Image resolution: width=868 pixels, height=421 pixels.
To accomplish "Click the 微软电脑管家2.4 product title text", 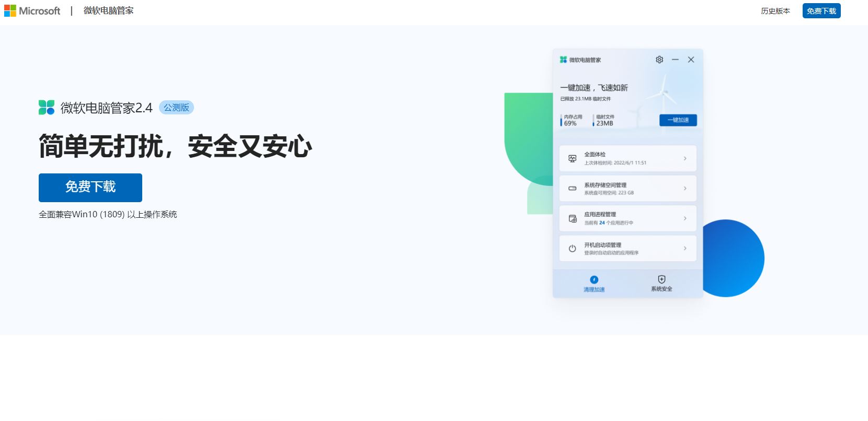I will click(107, 108).
